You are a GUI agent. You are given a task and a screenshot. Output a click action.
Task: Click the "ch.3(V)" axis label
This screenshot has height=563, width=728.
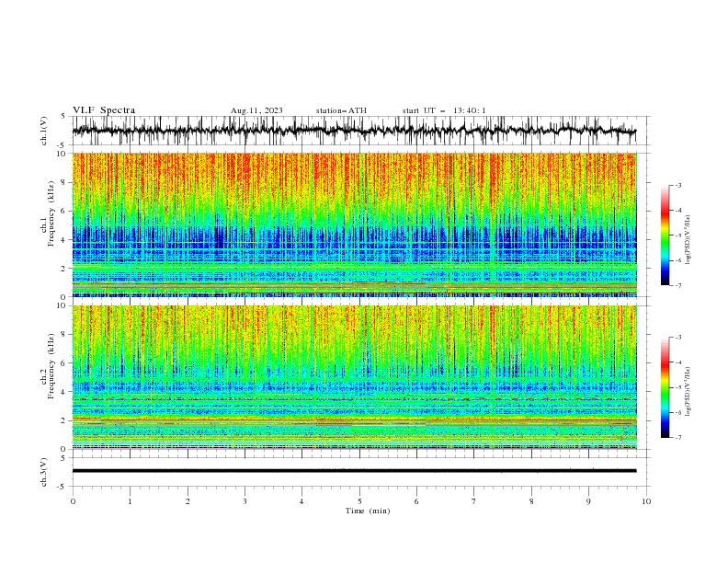[44, 472]
